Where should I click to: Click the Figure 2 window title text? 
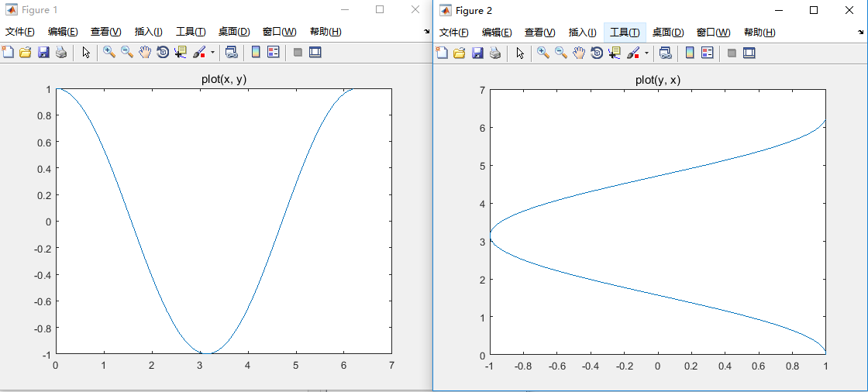pos(474,11)
